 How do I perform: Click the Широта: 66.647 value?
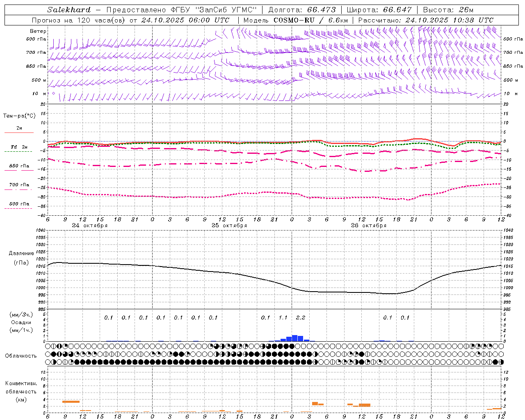pyautogui.click(x=379, y=10)
